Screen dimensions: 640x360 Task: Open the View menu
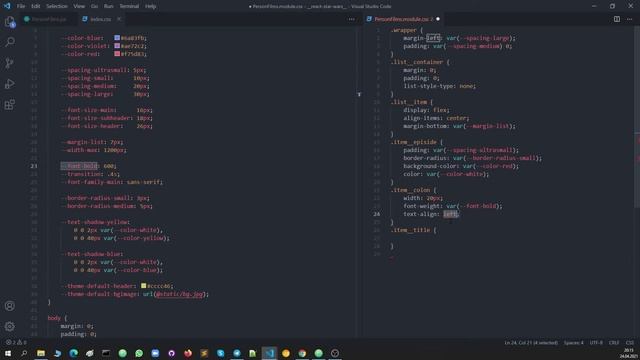79,6
